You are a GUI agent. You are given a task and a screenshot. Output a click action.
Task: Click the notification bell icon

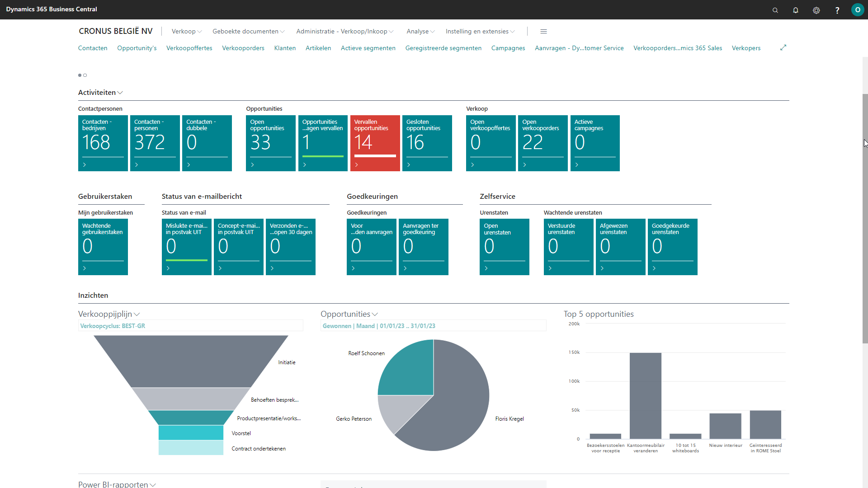[795, 9]
